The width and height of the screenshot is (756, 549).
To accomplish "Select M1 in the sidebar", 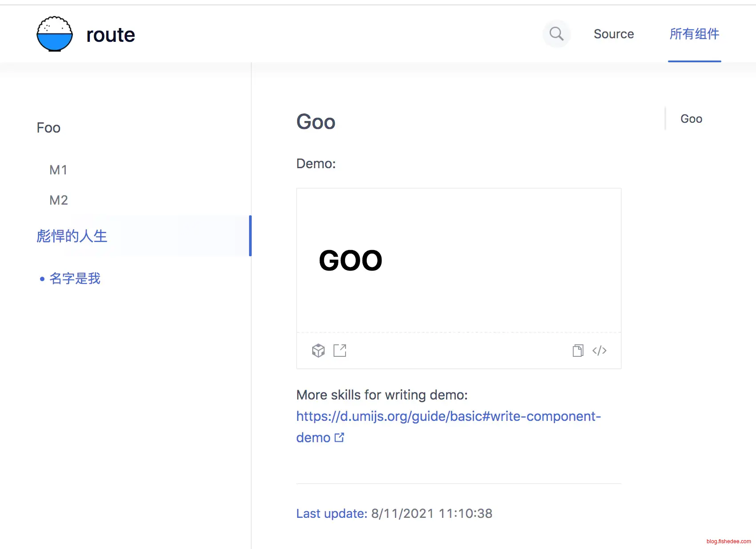I will (58, 170).
